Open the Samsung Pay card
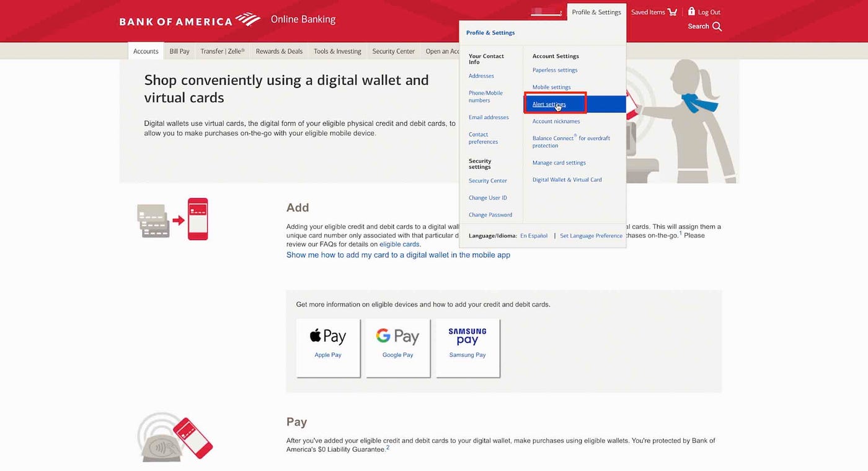 (467, 348)
